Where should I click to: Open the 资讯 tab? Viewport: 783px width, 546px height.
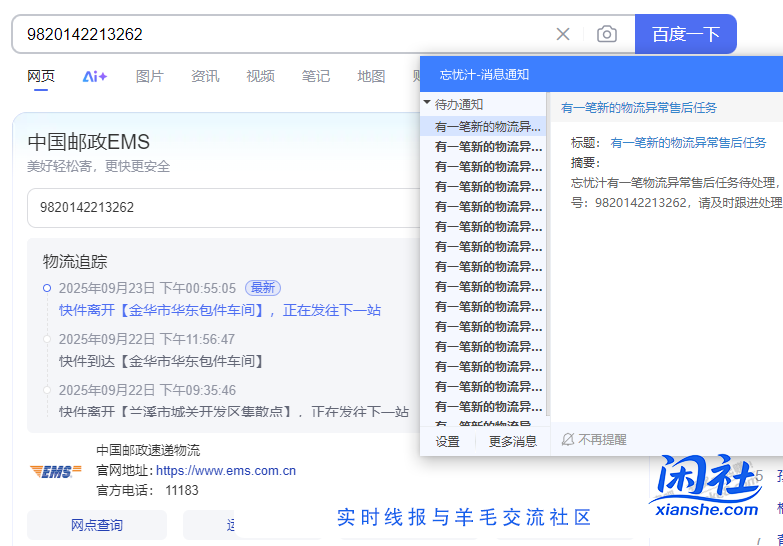(x=205, y=76)
